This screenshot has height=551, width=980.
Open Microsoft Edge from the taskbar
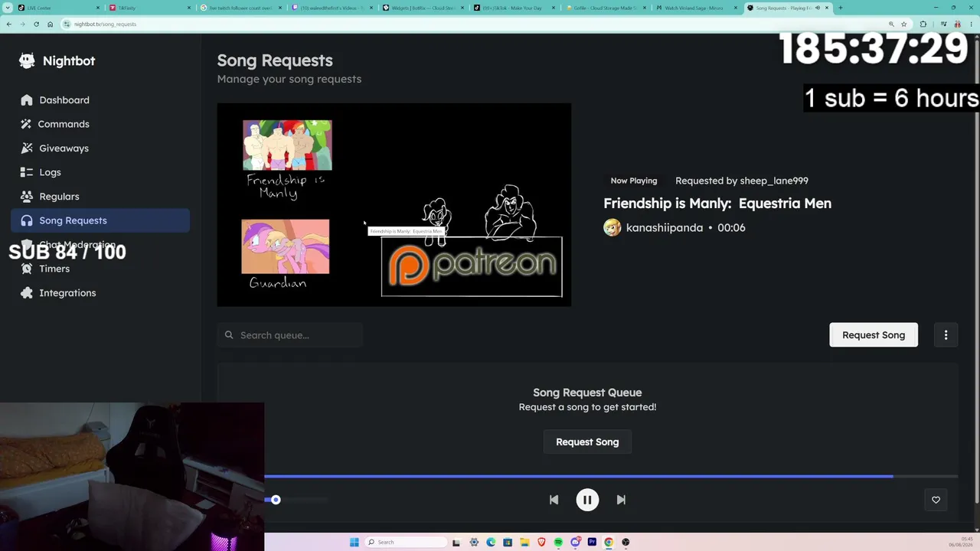(x=491, y=542)
